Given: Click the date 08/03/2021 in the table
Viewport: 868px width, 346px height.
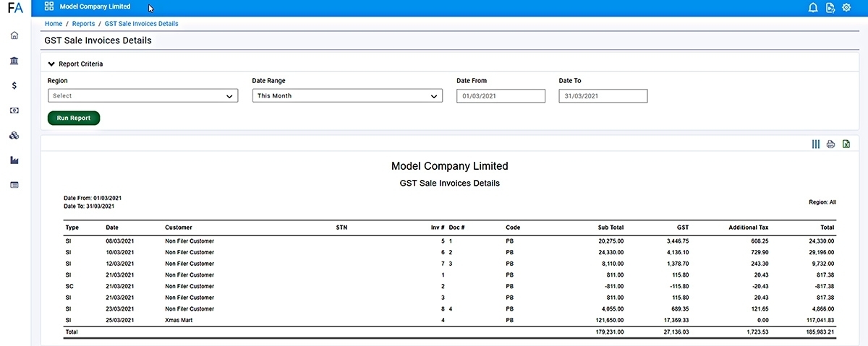Looking at the screenshot, I should pos(119,241).
